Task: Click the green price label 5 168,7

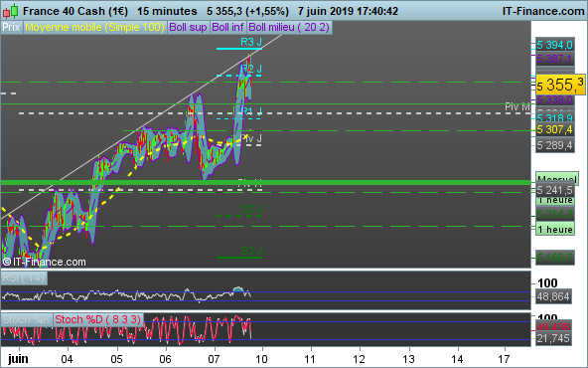Action: pyautogui.click(x=555, y=258)
